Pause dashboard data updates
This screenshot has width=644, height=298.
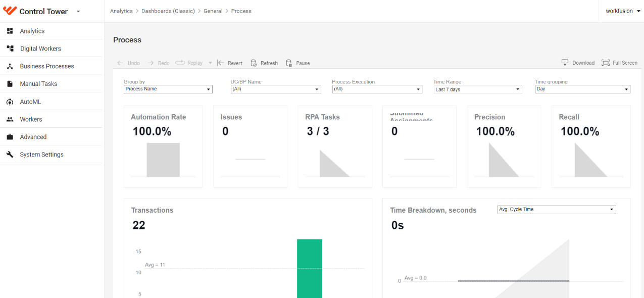click(298, 63)
